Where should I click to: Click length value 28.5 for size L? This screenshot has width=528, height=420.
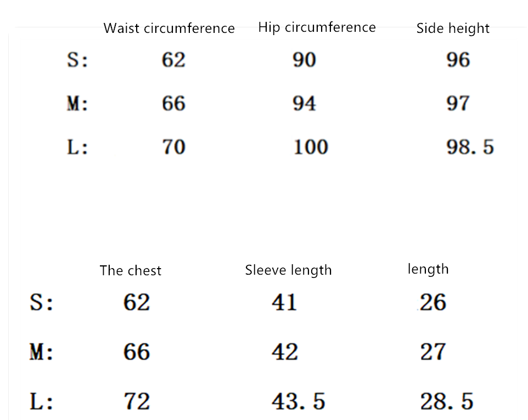tap(447, 401)
